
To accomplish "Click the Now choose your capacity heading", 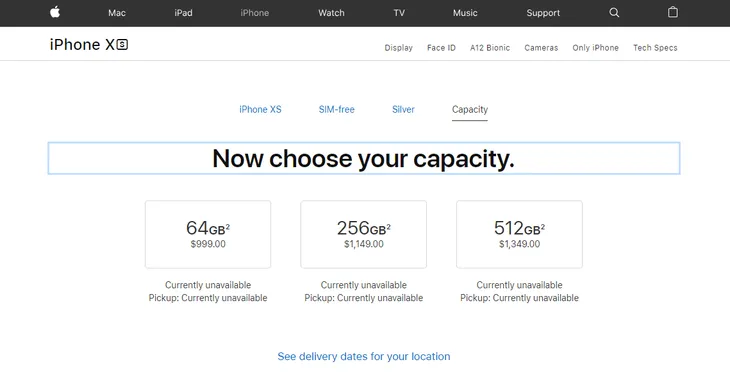I will coord(364,159).
